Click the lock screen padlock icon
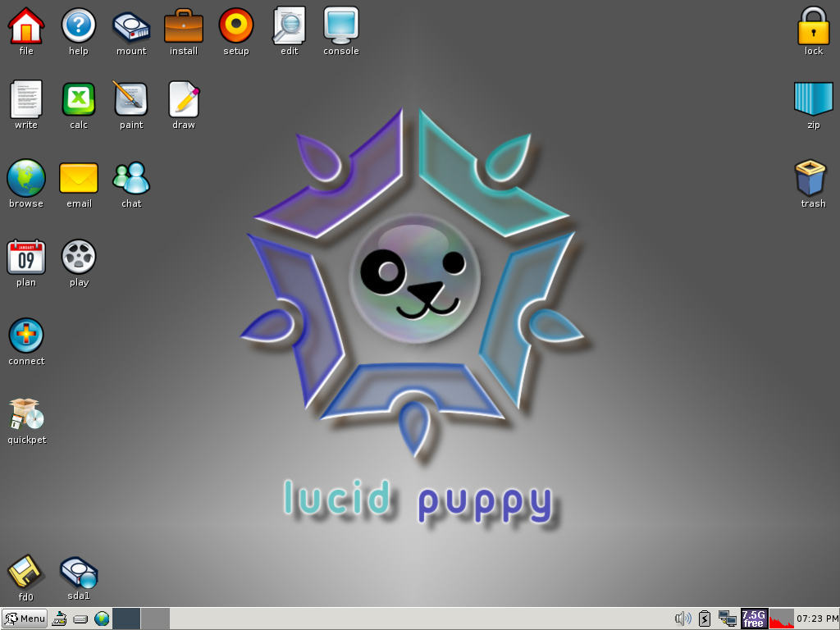Viewport: 840px width, 630px height. point(813,25)
